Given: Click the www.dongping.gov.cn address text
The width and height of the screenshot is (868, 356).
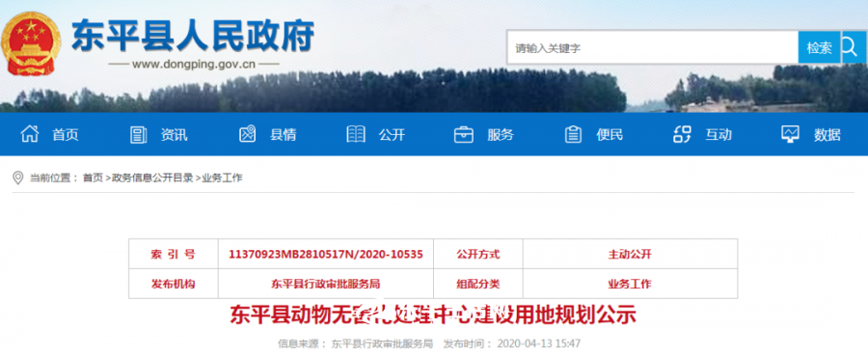Looking at the screenshot, I should 193,64.
